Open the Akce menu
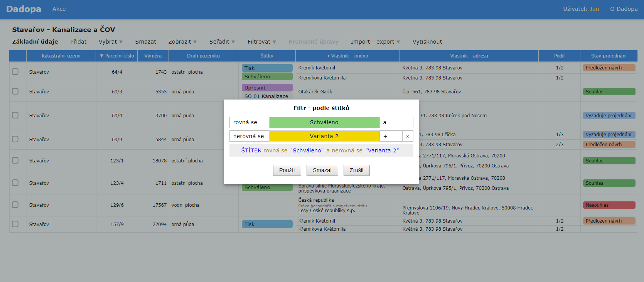Viewport: 644px width, 282px height. point(59,9)
